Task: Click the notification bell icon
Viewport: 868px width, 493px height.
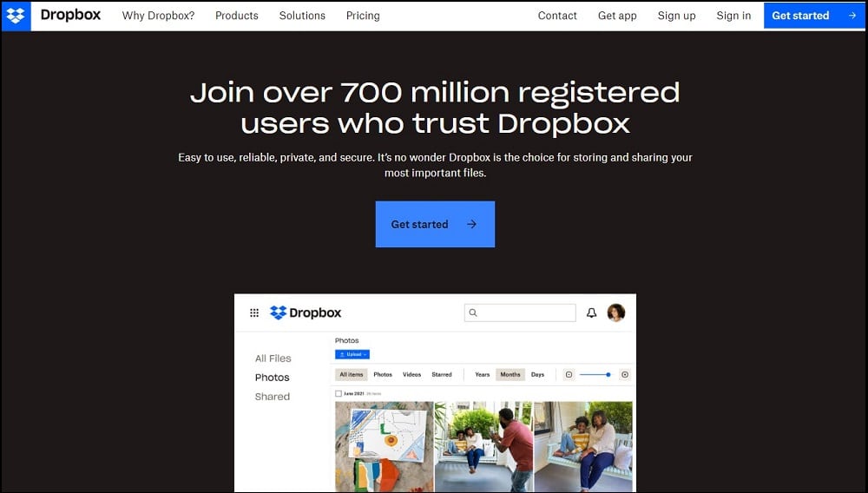Action: [x=591, y=312]
